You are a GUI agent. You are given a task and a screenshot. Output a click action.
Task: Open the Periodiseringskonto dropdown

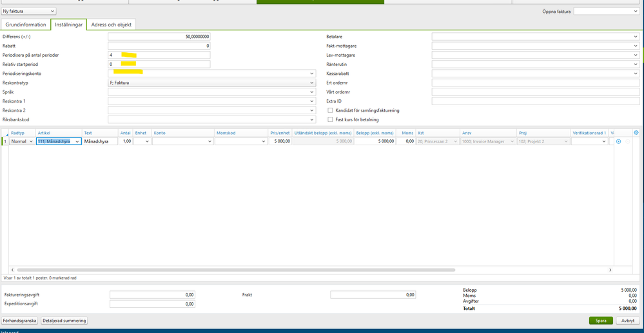212,74
